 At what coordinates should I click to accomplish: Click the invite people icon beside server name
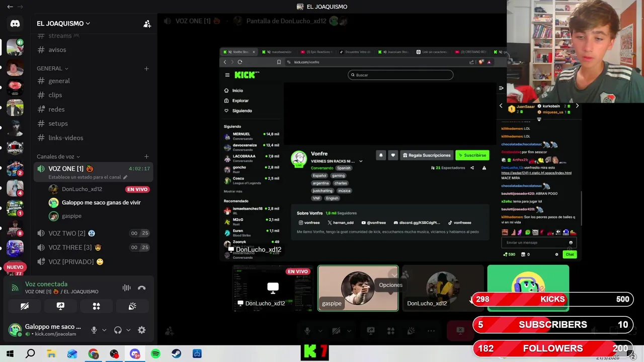(x=147, y=24)
